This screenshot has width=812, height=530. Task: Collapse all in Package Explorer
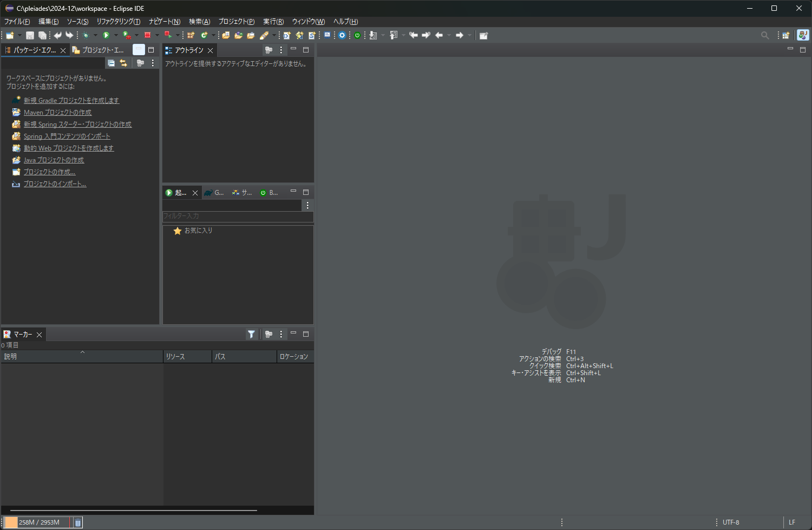pyautogui.click(x=111, y=63)
